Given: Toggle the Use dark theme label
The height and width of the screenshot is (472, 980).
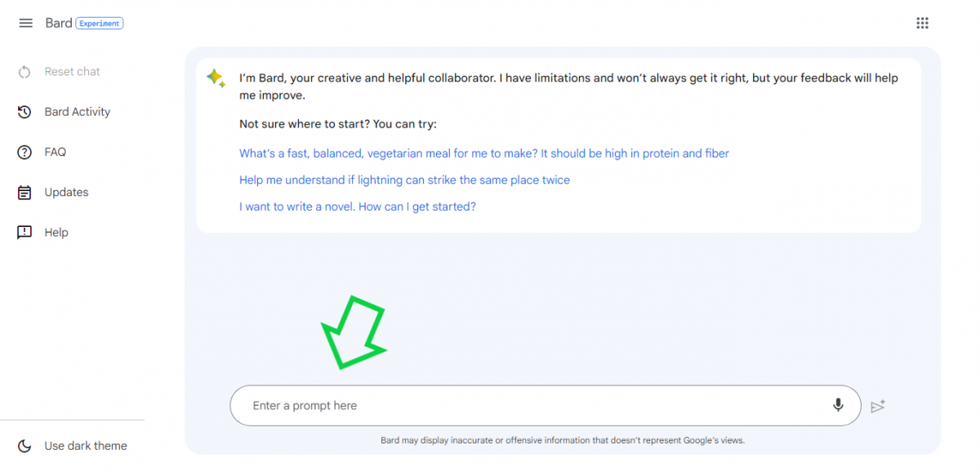Looking at the screenshot, I should pos(86,446).
